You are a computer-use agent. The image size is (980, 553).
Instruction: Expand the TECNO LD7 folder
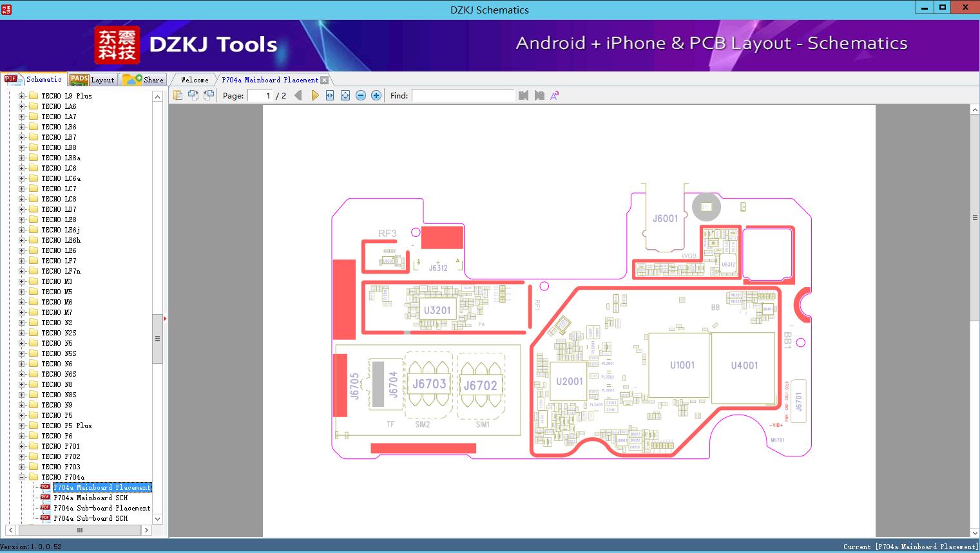pyautogui.click(x=21, y=209)
